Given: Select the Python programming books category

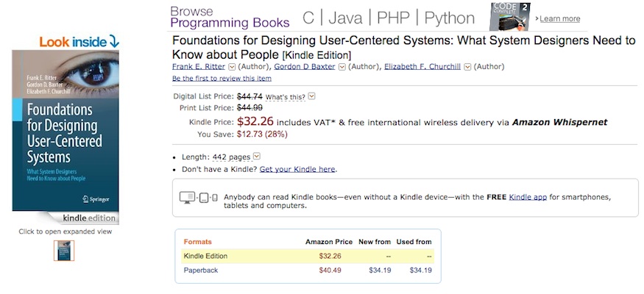Looking at the screenshot, I should [x=449, y=18].
